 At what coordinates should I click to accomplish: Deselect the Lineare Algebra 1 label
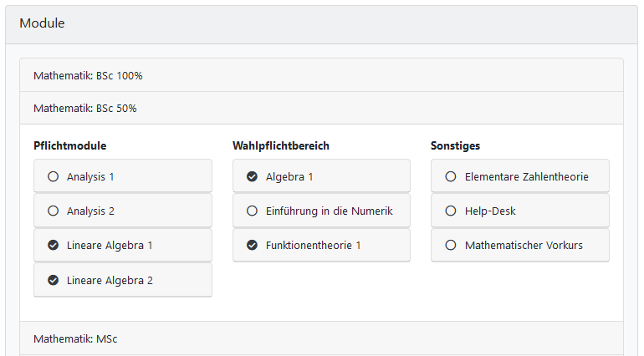[110, 246]
